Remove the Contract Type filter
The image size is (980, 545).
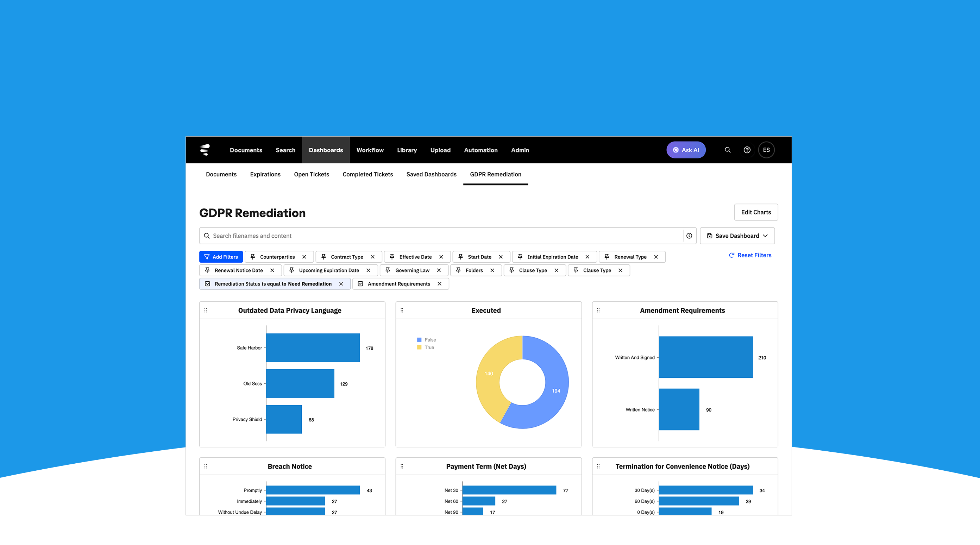tap(372, 257)
